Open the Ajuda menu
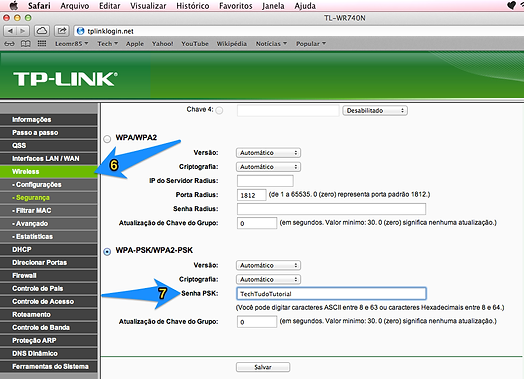The image size is (524, 379). (x=305, y=6)
